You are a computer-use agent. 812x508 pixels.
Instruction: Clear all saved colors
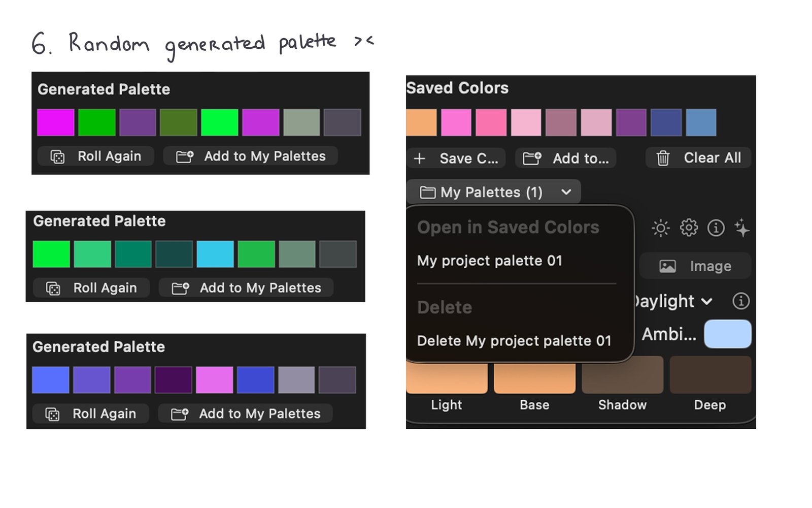[698, 158]
